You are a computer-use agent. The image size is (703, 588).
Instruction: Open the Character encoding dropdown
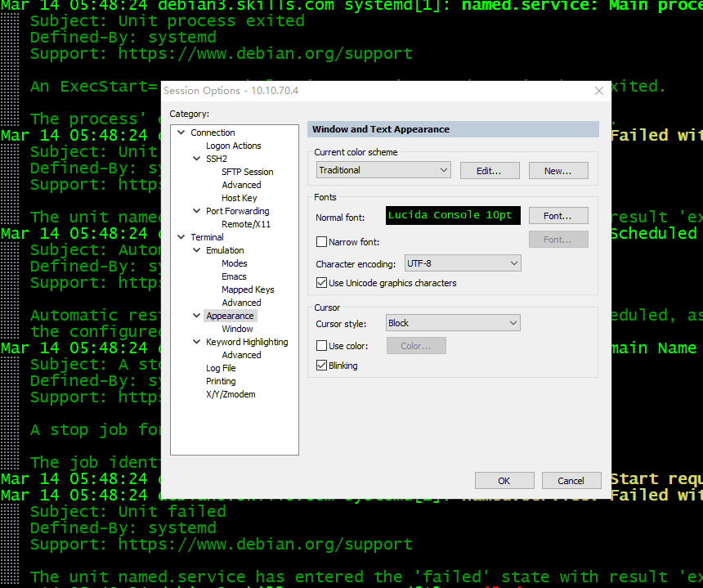tap(463, 263)
